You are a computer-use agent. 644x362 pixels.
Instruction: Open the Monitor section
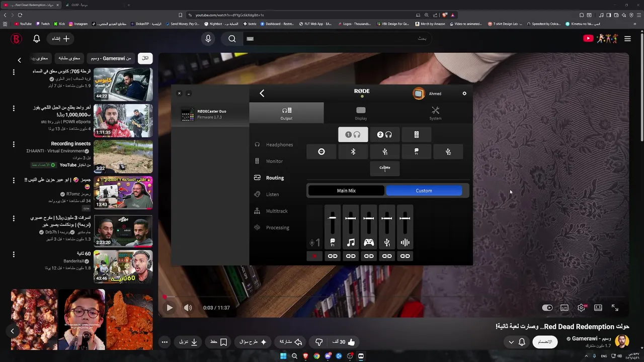click(x=269, y=161)
